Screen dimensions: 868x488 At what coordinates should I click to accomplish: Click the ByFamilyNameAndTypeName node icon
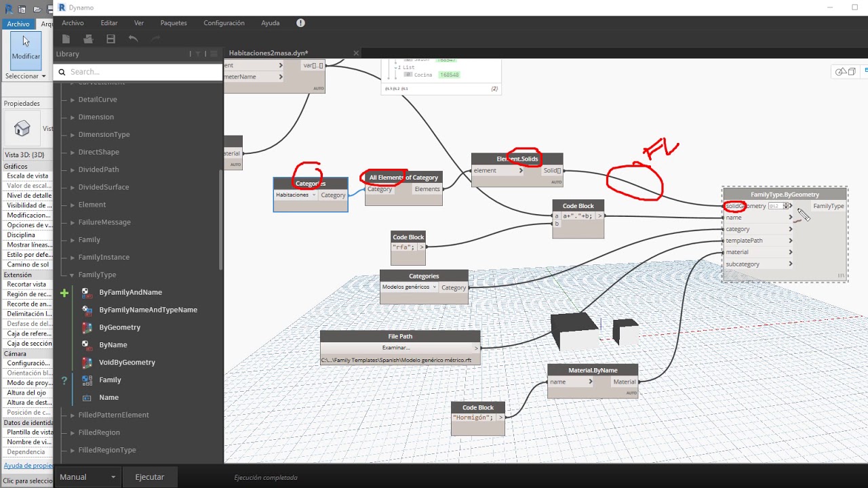[87, 310]
